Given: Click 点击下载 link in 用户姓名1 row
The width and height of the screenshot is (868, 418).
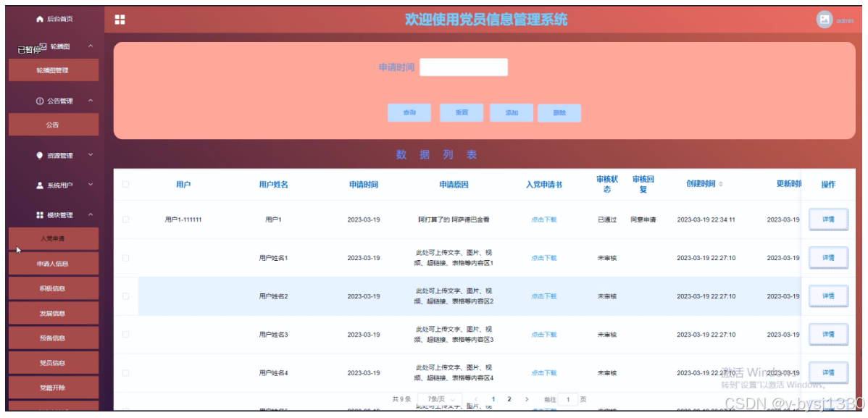Looking at the screenshot, I should click(x=543, y=258).
